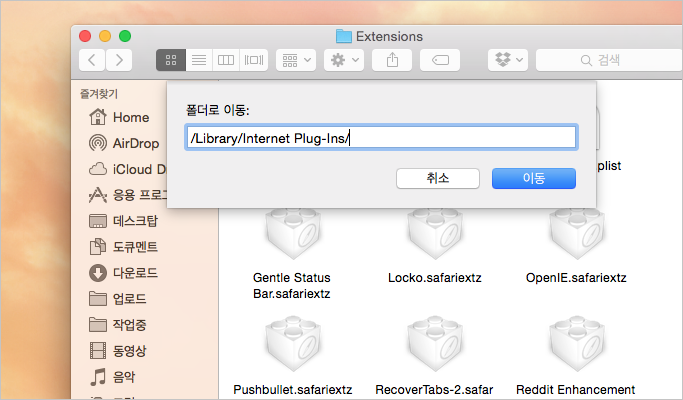683x400 pixels.
Task: Switch to Cover Flow view
Action: click(254, 60)
